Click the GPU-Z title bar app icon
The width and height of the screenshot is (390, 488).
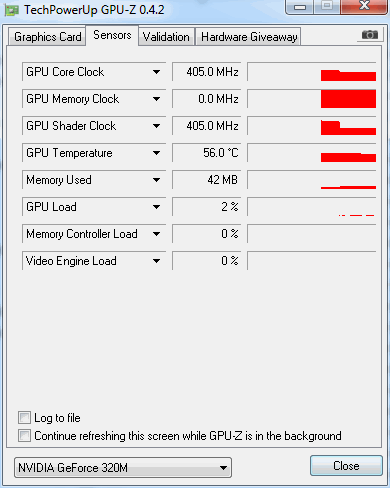[12, 11]
